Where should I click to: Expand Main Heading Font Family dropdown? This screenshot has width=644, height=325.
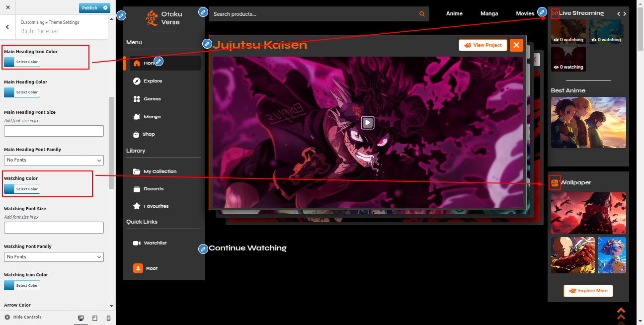(54, 160)
